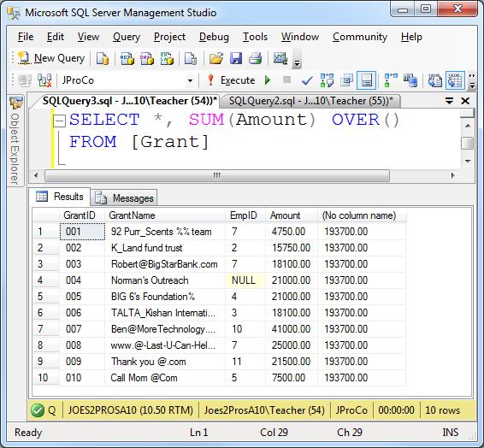This screenshot has height=448, width=484.
Task: Click the Analysis Services MDX Query icon
Action: coord(127,58)
